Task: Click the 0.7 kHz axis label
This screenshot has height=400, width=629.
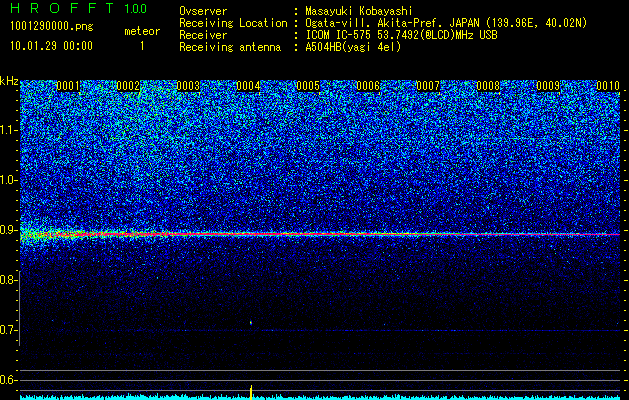Action: (8, 330)
